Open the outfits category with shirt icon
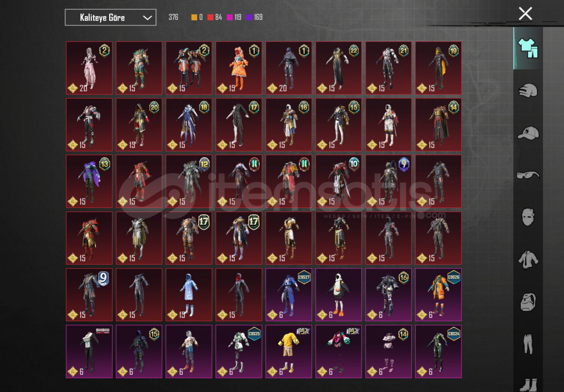This screenshot has width=564, height=392. [528, 48]
